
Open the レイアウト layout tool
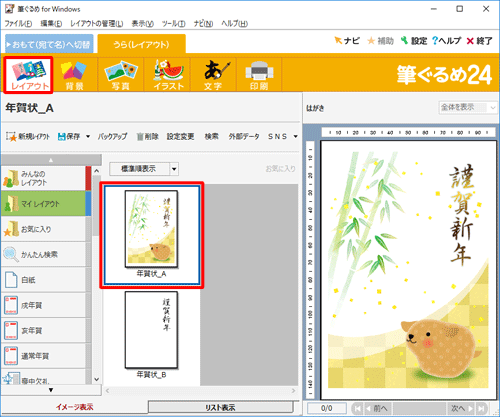(x=29, y=75)
